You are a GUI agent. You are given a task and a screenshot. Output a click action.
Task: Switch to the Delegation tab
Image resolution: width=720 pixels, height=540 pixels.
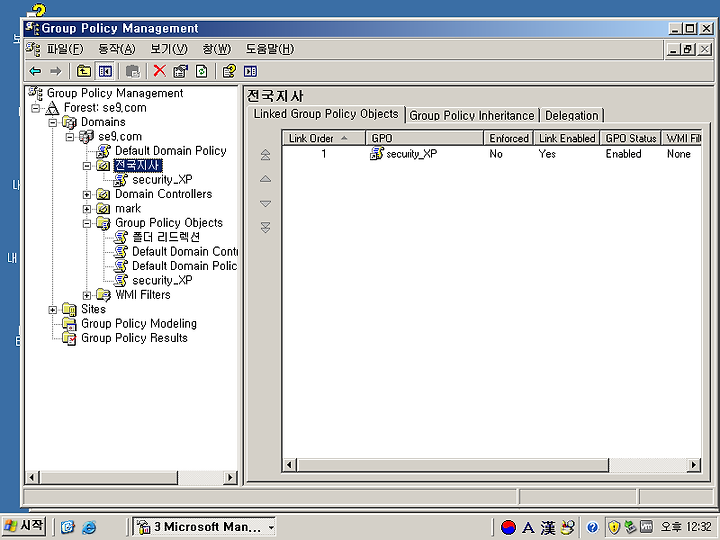(x=572, y=115)
